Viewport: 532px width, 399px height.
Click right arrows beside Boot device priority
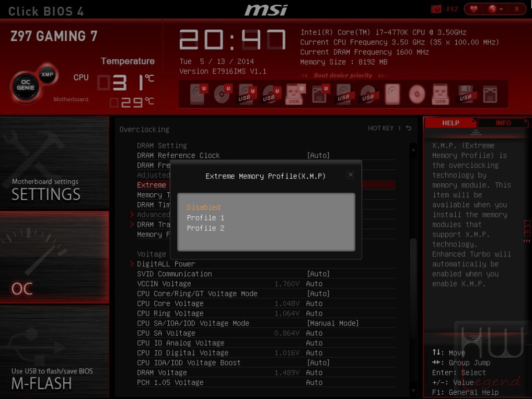(x=383, y=75)
